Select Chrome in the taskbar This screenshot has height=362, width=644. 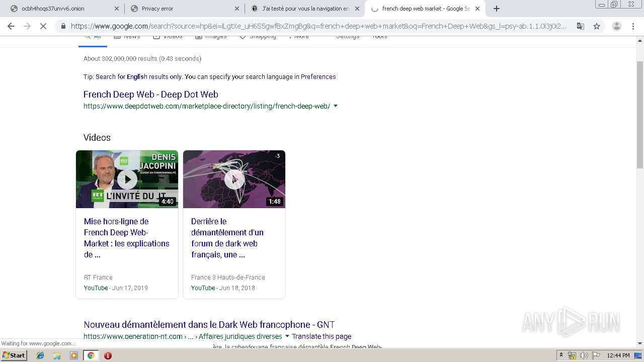tap(91, 355)
